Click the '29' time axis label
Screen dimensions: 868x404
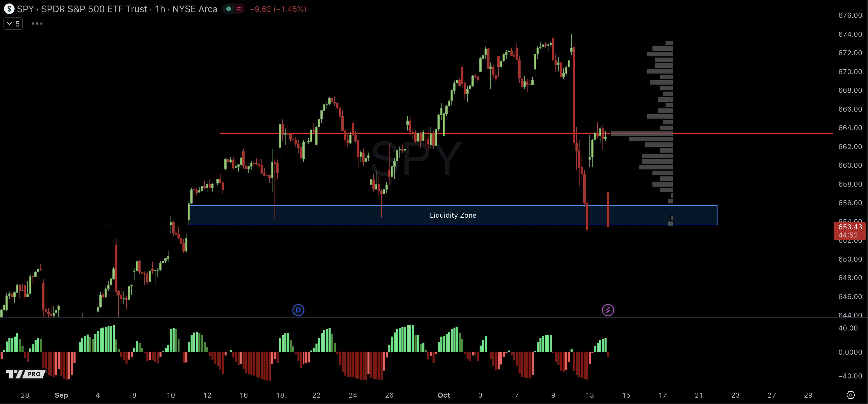tap(808, 395)
